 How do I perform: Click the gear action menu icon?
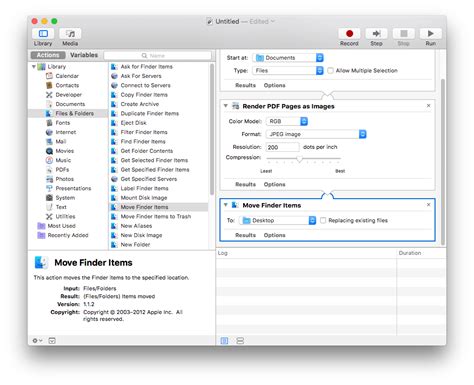point(37,340)
